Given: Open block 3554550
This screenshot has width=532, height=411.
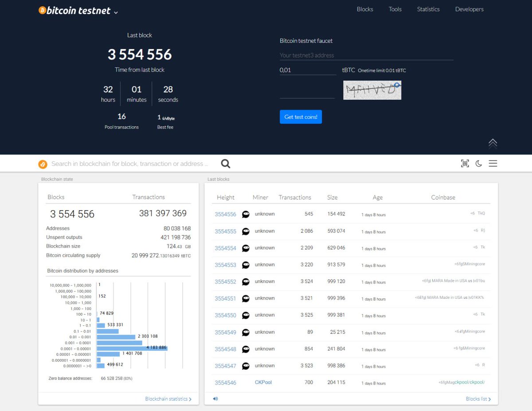Looking at the screenshot, I should 226,316.
